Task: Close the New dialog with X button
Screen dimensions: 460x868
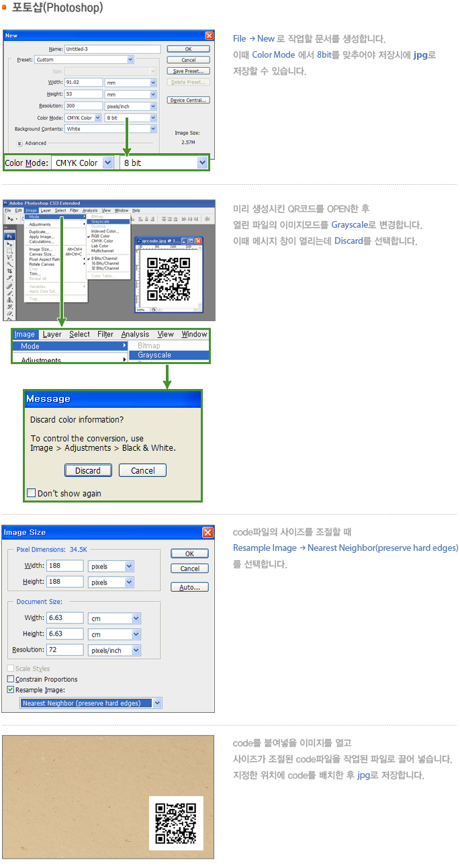Action: point(210,36)
